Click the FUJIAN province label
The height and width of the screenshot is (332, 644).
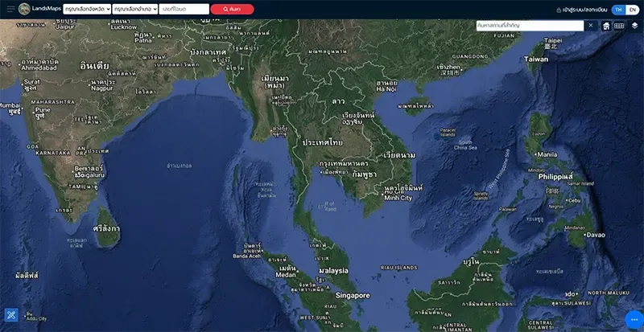pos(504,35)
